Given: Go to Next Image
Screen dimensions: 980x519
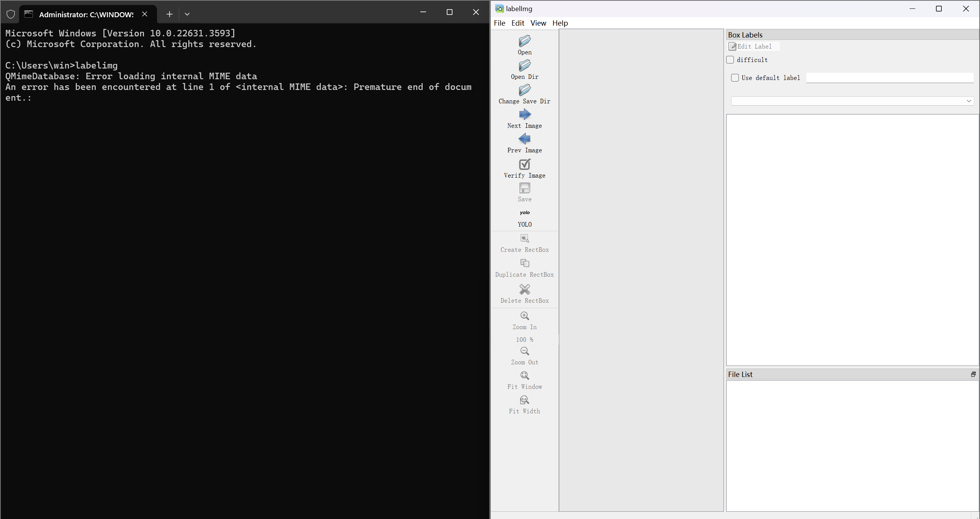Looking at the screenshot, I should [524, 119].
